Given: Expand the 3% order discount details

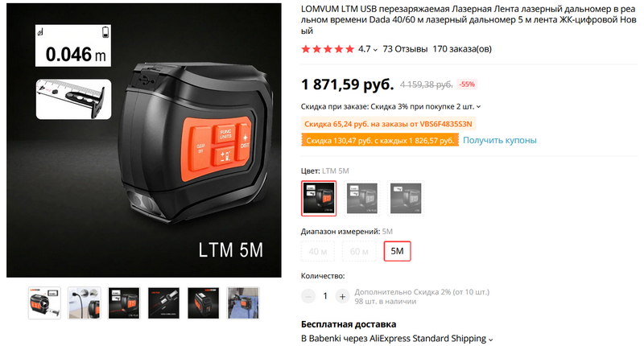Looking at the screenshot, I should (x=478, y=107).
